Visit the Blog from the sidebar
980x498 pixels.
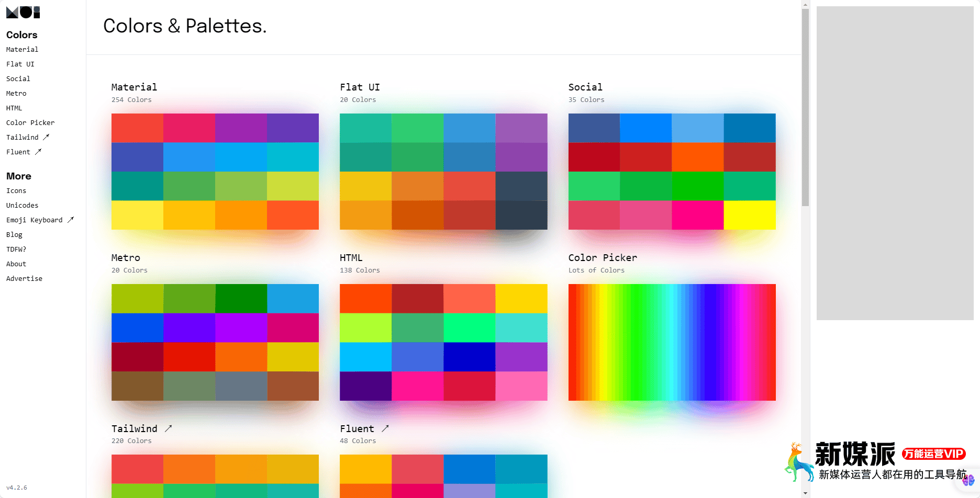click(14, 234)
